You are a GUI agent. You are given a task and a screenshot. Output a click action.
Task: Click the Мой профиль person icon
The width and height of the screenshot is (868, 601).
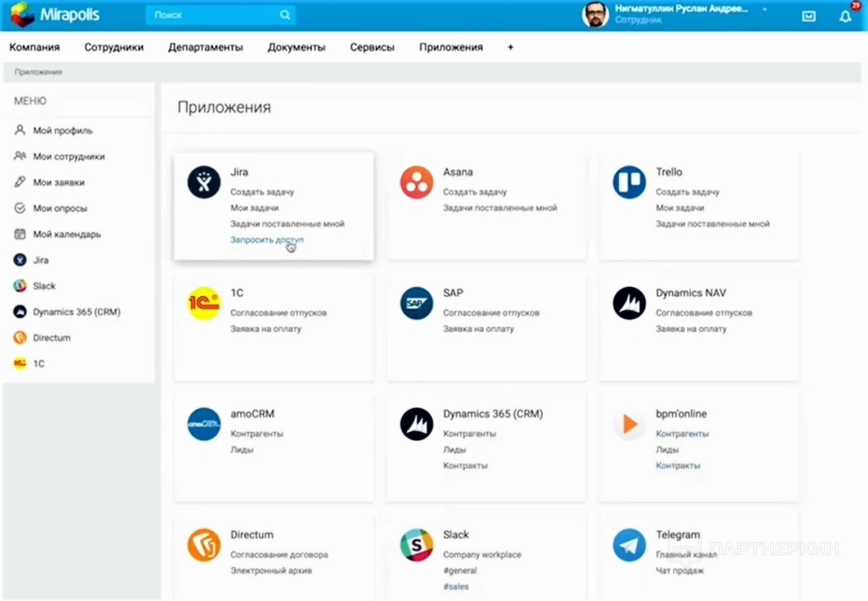[x=20, y=130]
